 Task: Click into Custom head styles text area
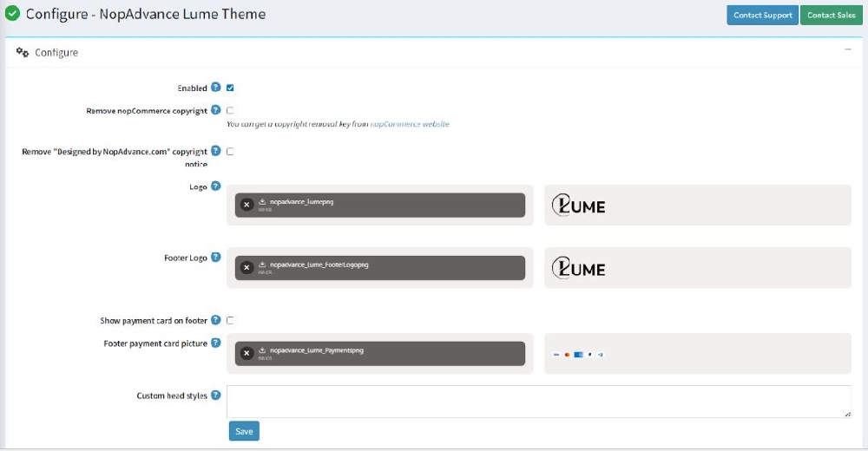(x=539, y=402)
